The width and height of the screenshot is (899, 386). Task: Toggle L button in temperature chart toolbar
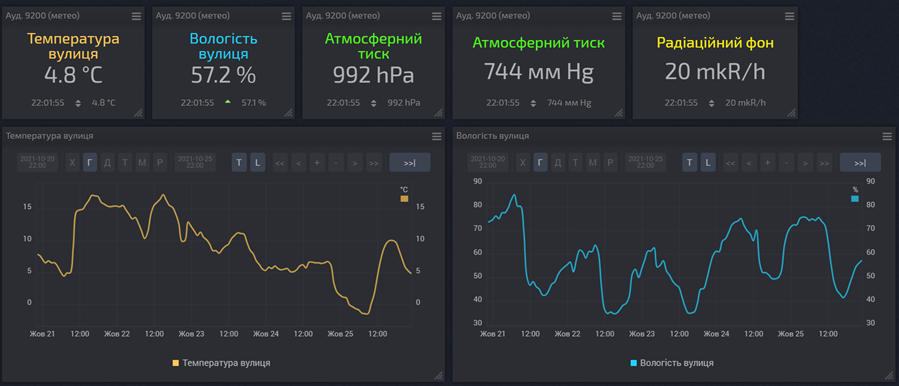(x=257, y=162)
